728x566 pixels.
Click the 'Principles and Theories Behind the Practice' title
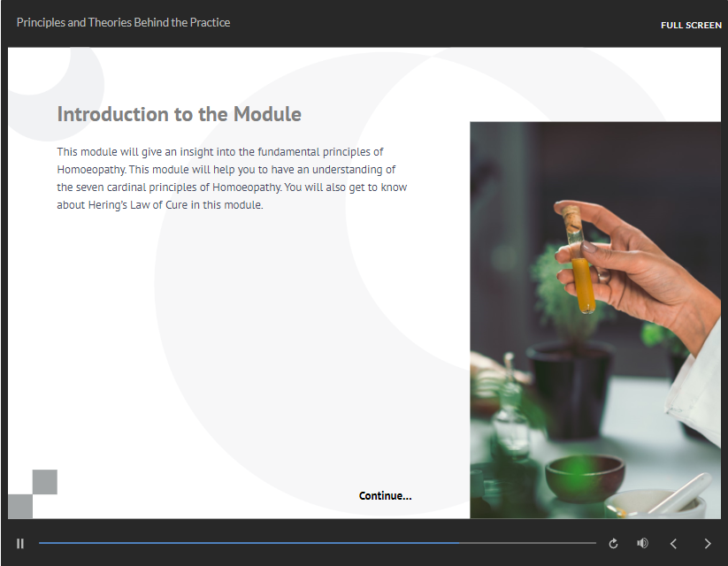point(123,22)
